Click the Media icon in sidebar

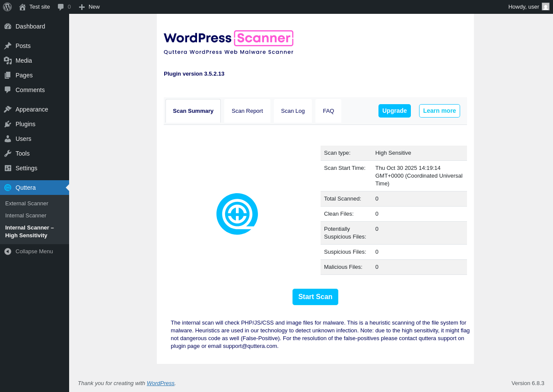[8, 61]
